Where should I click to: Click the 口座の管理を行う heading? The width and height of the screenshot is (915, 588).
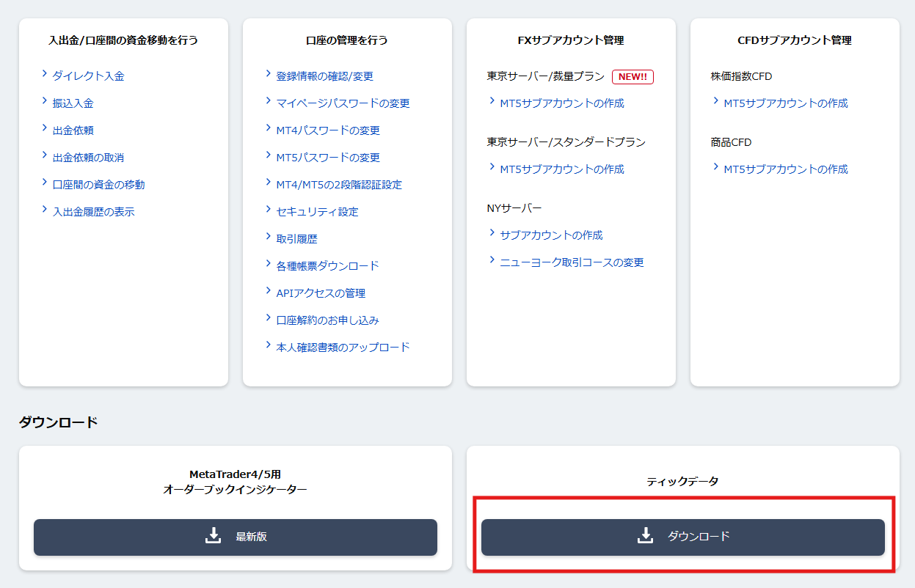[x=347, y=40]
